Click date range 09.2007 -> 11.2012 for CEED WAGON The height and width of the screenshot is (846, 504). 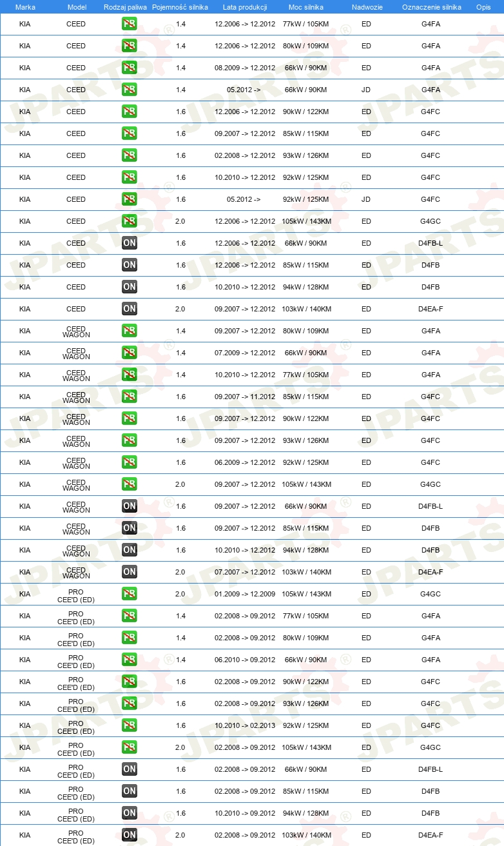(245, 397)
